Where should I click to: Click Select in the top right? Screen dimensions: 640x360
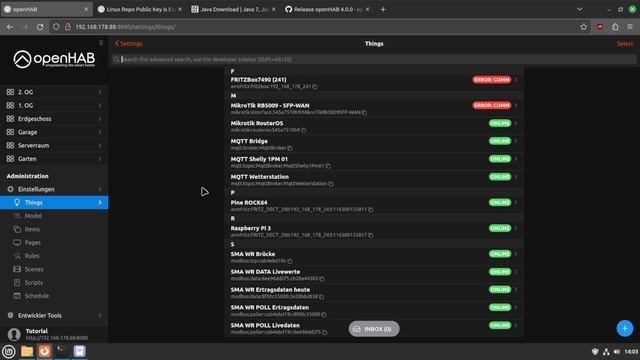[x=625, y=44]
